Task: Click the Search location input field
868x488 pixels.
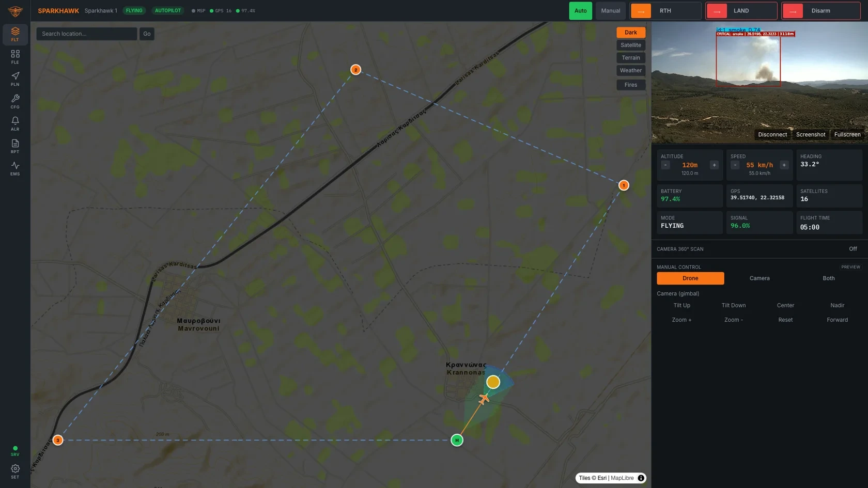Action: (87, 34)
